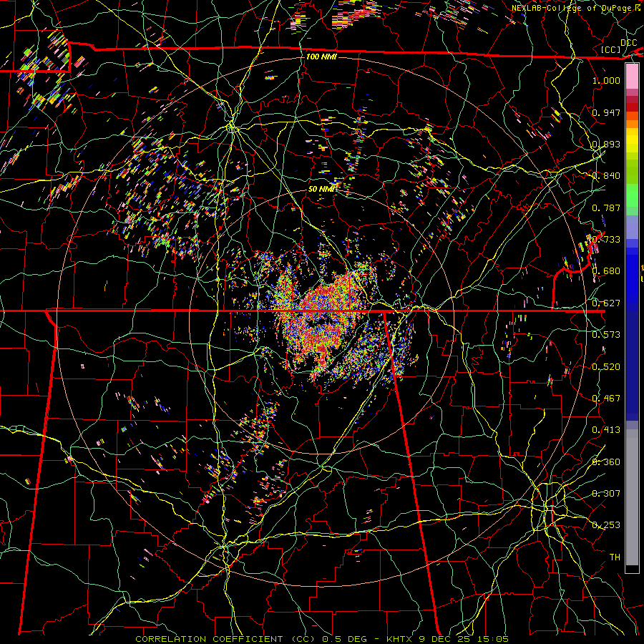Click the 0.307 scale value
The width and height of the screenshot is (644, 644).
(606, 494)
